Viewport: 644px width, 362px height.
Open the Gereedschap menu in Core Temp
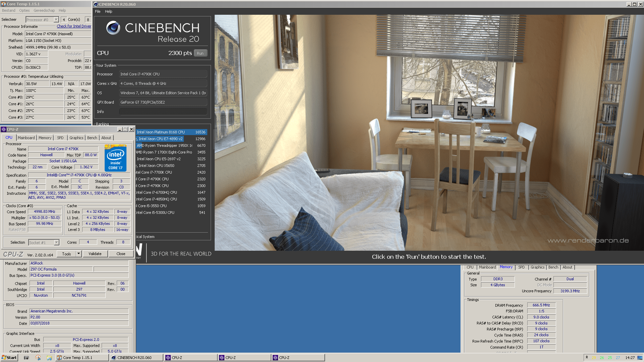click(44, 10)
